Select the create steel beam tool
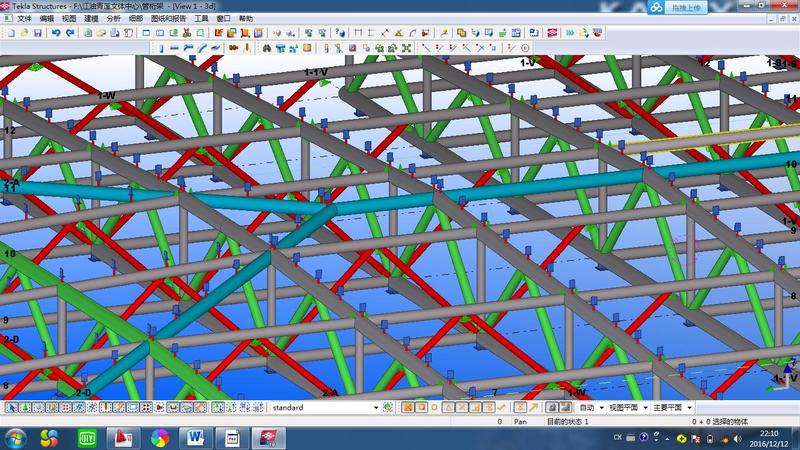The height and width of the screenshot is (450, 800). pos(175,47)
